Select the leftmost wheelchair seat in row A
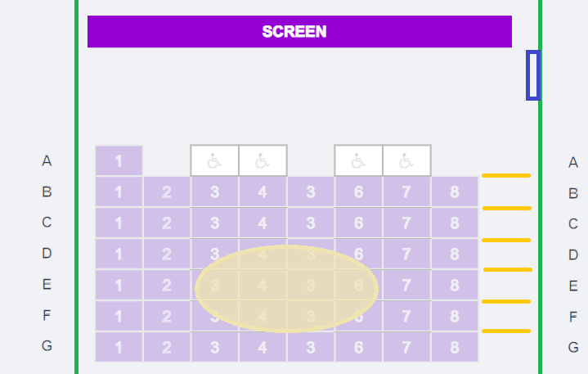 [214, 160]
